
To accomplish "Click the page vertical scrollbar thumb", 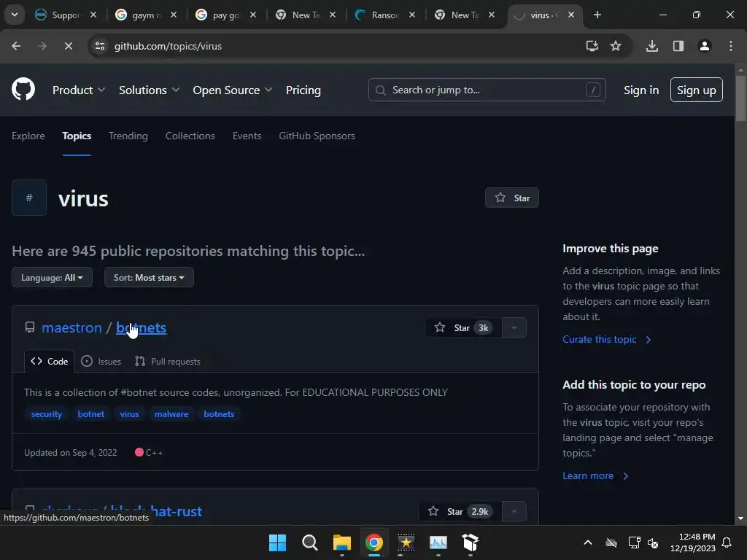I will [x=740, y=98].
